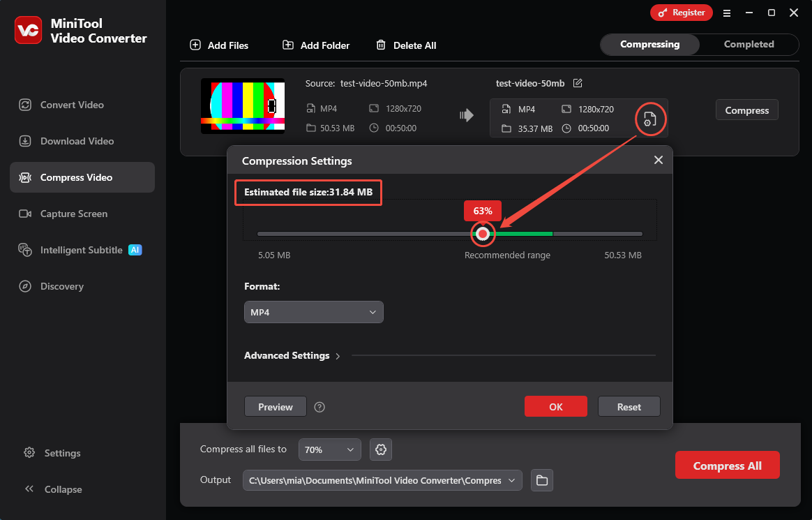Open the compression settings gear for all files

380,450
